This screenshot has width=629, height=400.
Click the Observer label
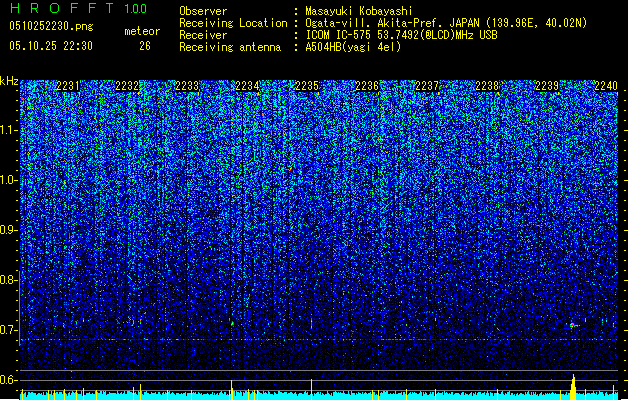coord(203,11)
